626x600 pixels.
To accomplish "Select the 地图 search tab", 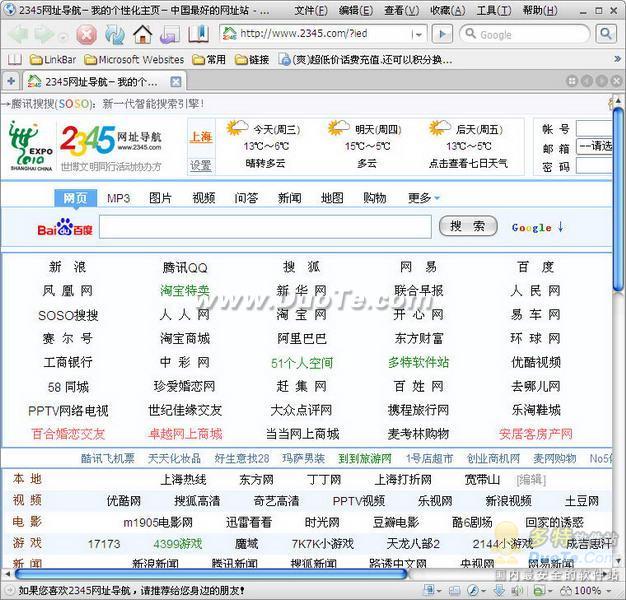I will tap(332, 198).
